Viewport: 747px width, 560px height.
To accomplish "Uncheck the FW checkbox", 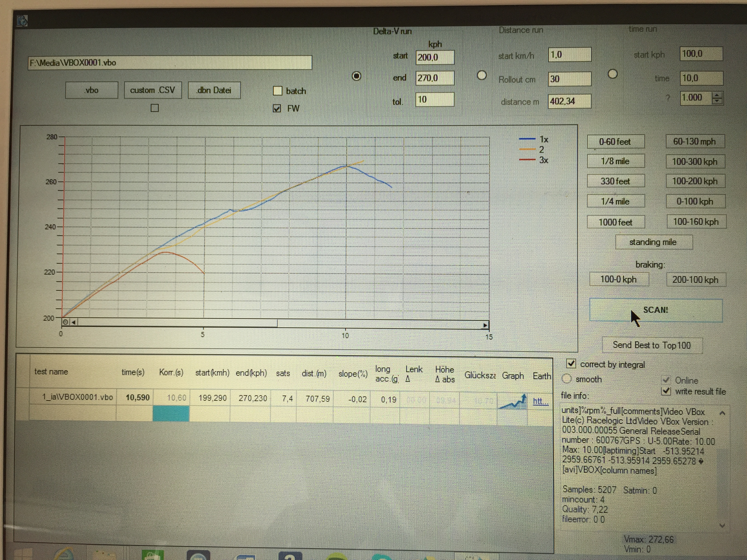I will pyautogui.click(x=277, y=109).
